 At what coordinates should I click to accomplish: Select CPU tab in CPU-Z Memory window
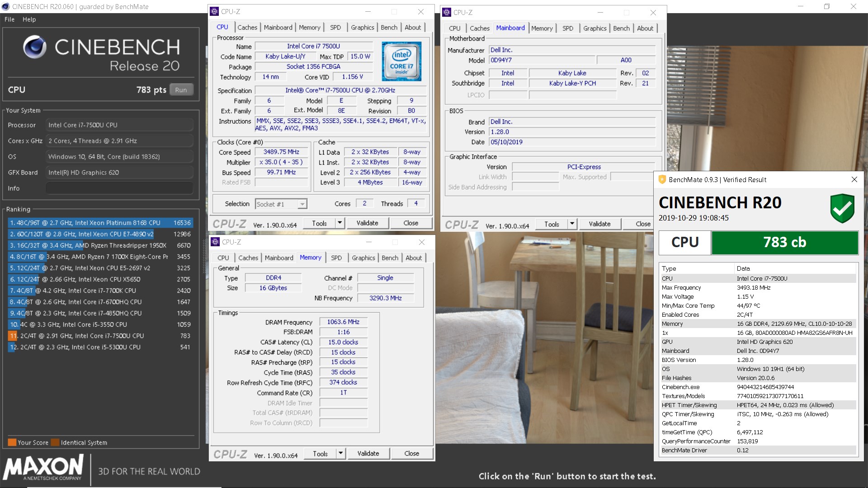pyautogui.click(x=223, y=258)
